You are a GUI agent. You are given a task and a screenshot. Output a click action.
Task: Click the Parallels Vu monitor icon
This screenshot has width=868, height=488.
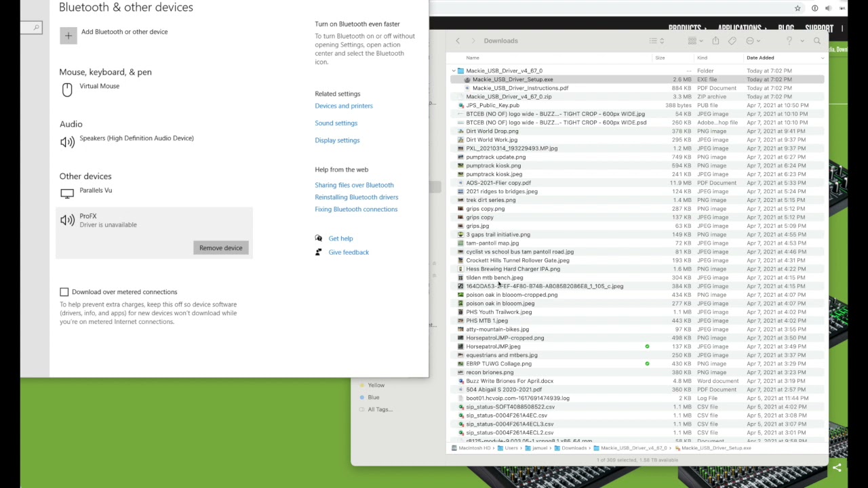[x=67, y=194]
